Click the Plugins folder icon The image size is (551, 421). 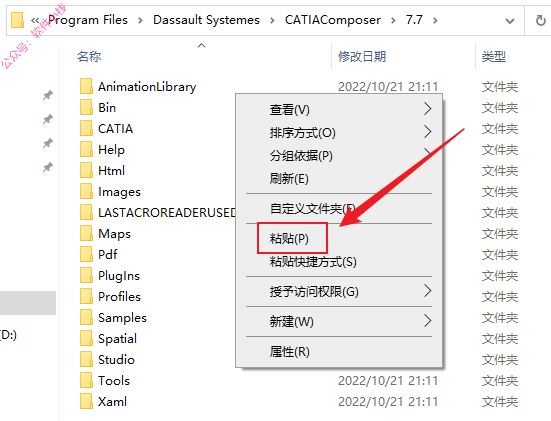[86, 276]
